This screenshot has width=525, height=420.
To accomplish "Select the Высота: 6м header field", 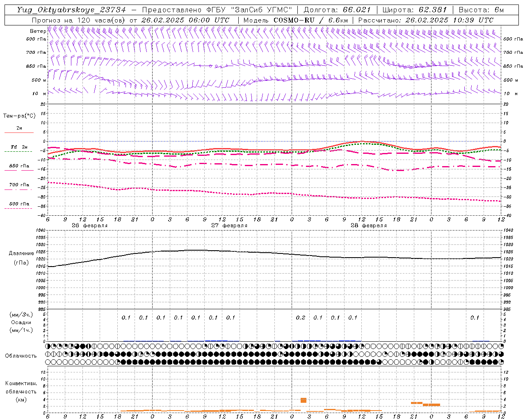I will (x=482, y=10).
